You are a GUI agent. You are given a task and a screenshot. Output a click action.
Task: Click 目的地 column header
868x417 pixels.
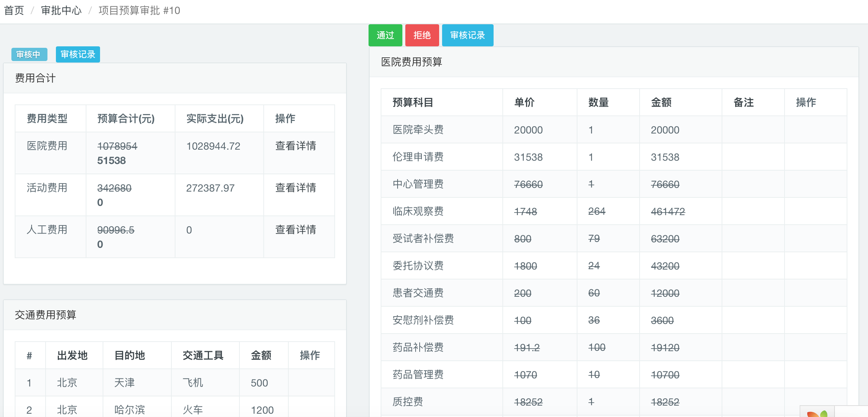tap(129, 355)
